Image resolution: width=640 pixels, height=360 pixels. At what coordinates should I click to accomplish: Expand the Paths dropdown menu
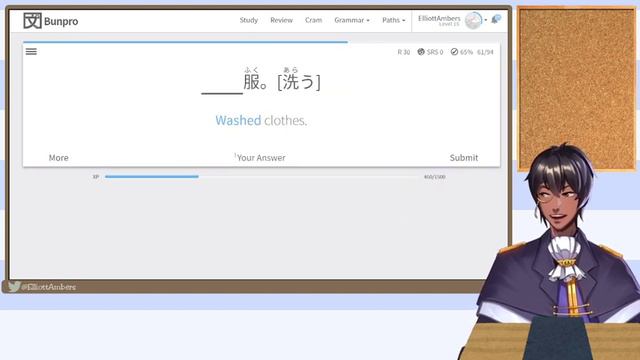click(393, 20)
